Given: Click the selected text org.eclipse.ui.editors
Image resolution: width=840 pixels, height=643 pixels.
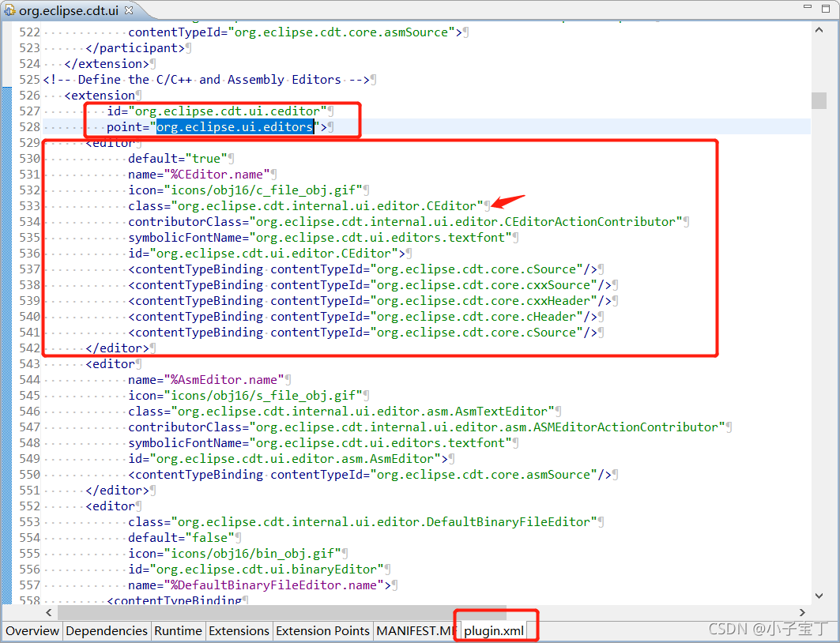Looking at the screenshot, I should pyautogui.click(x=235, y=127).
